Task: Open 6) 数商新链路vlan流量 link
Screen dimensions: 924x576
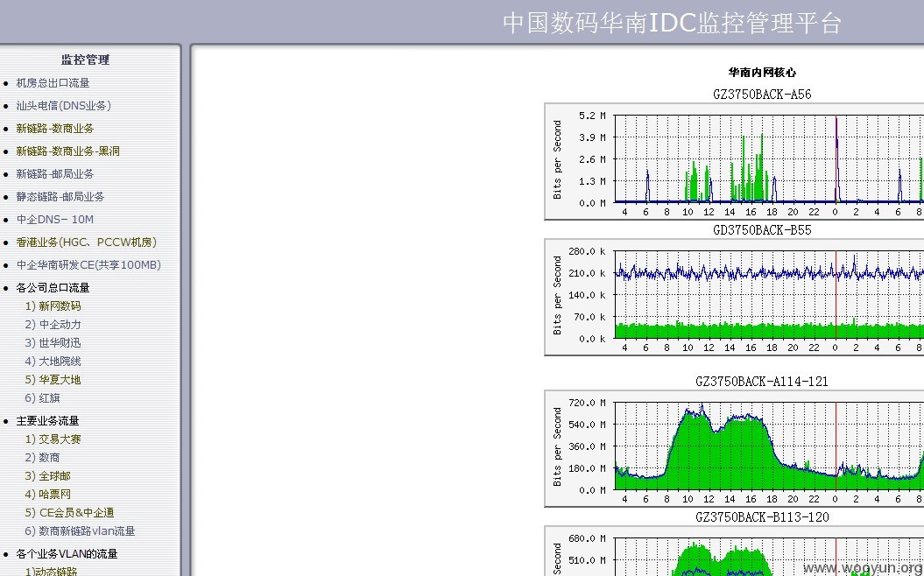Action: 81,531
